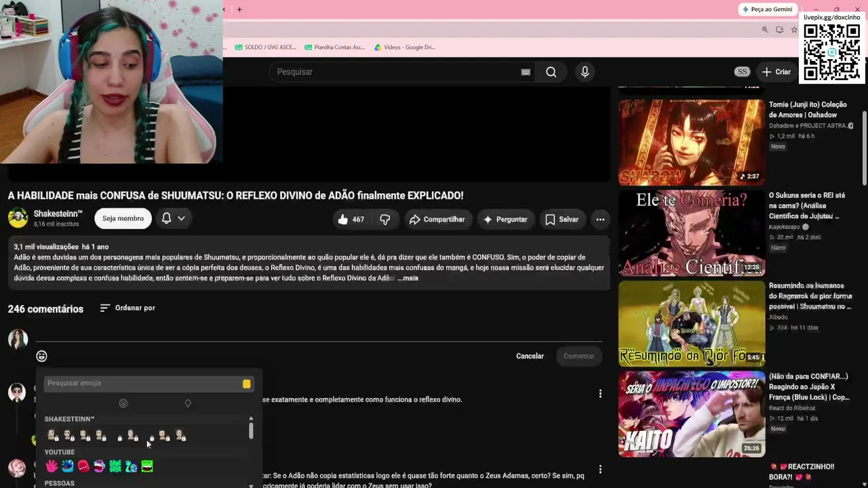The width and height of the screenshot is (868, 488).
Task: Click the first locked Shakesteinn member emoji
Action: (52, 435)
